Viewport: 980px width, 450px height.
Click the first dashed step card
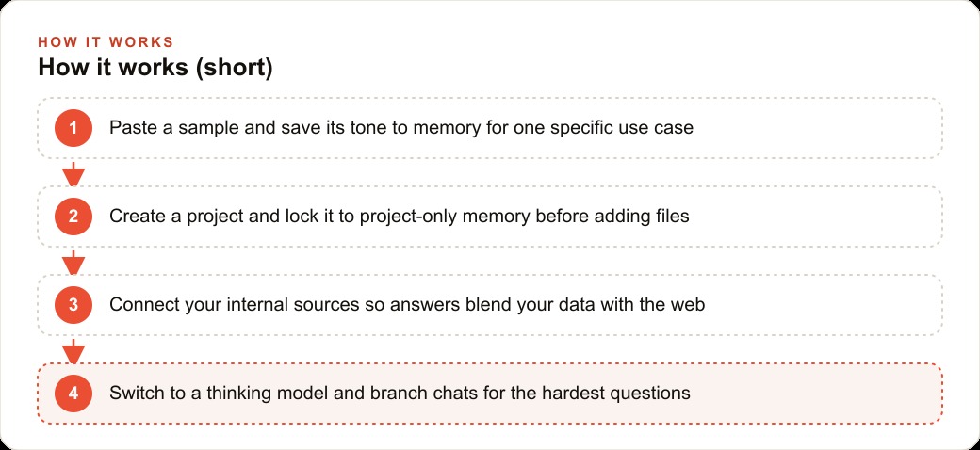click(x=490, y=128)
